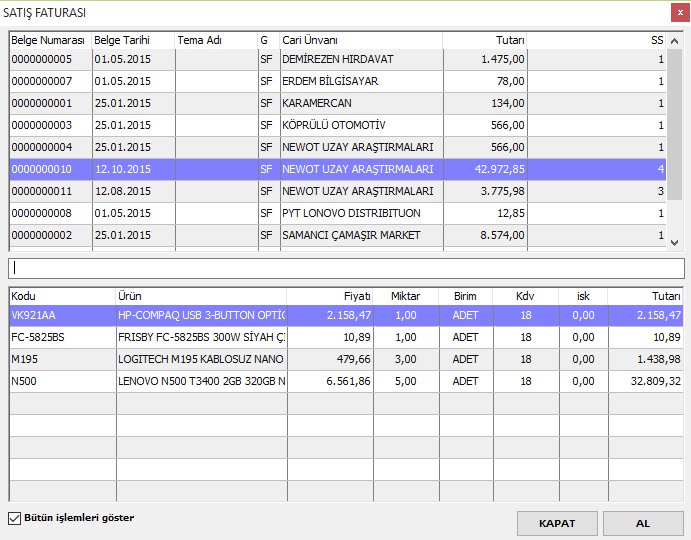
Task: Click the Kdv column header
Action: pos(526,296)
